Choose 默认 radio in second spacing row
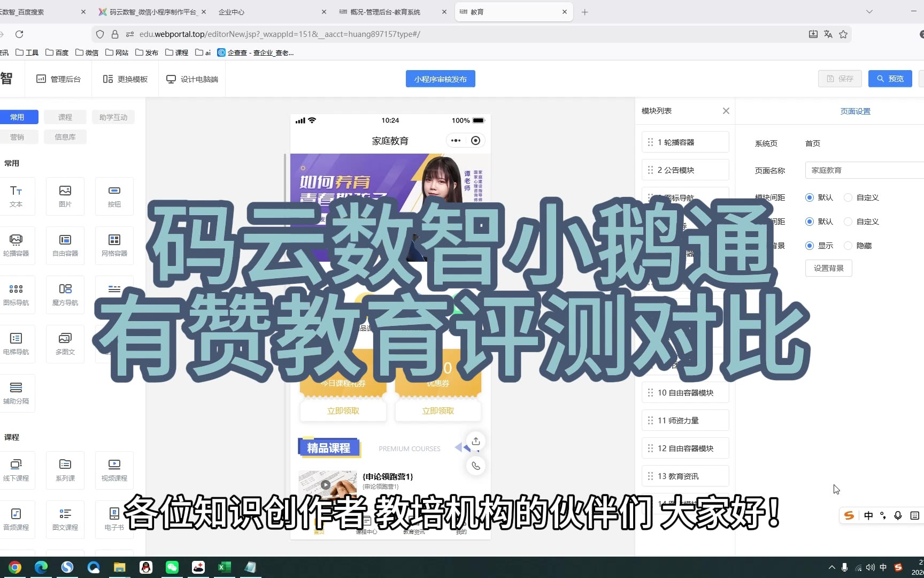This screenshot has width=924, height=578. (810, 222)
